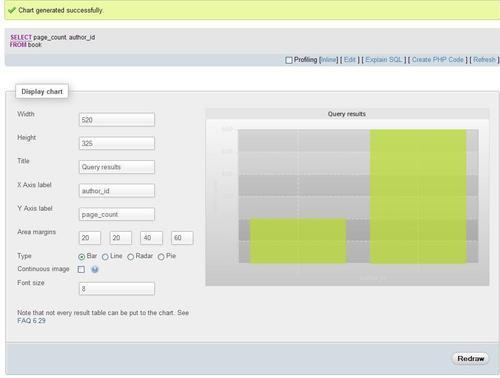This screenshot has width=500, height=378.
Task: Click the X Axis label field
Action: coord(117,191)
